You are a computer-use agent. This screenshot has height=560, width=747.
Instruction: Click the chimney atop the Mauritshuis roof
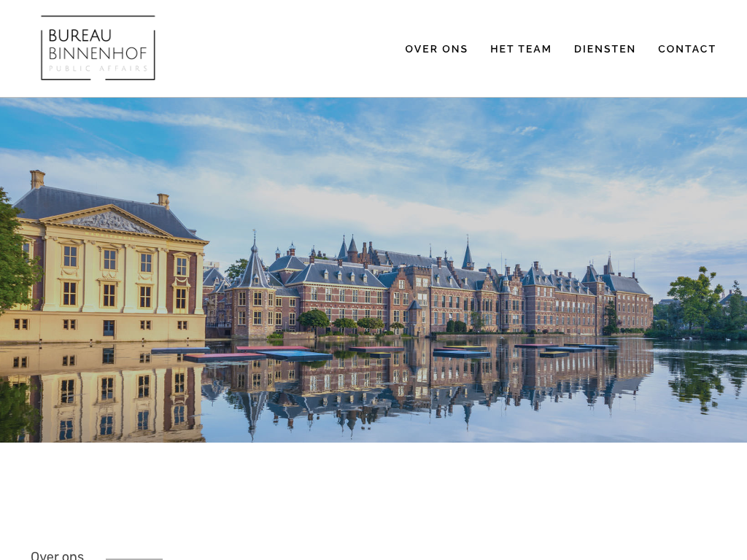pyautogui.click(x=37, y=179)
